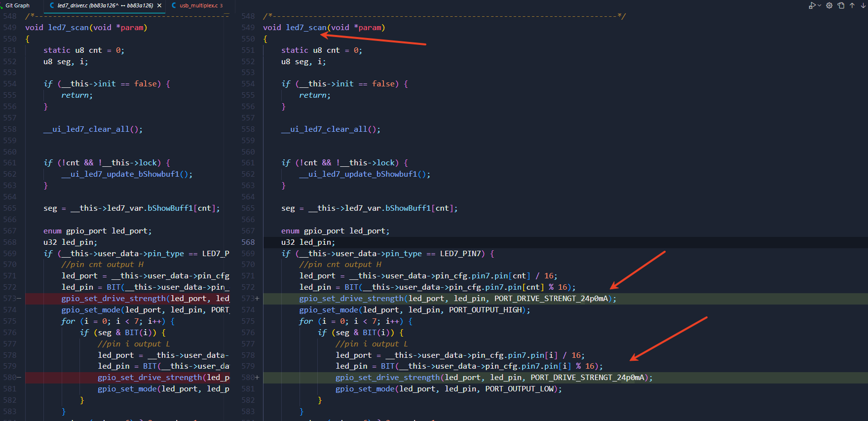Go to previous change with up arrow

click(x=852, y=5)
